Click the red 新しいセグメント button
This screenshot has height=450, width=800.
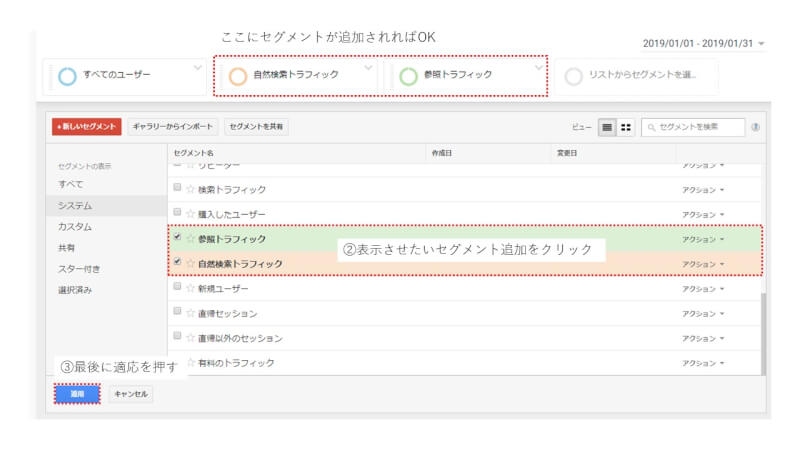[x=87, y=127]
